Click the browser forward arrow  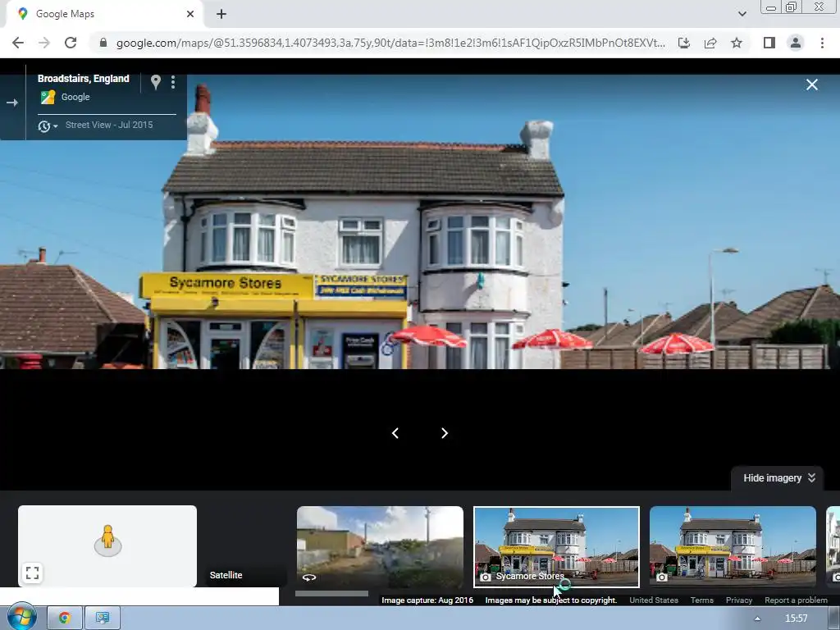[44, 43]
